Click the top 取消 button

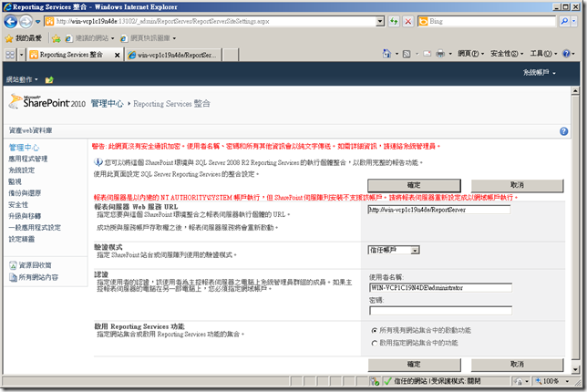(x=517, y=185)
